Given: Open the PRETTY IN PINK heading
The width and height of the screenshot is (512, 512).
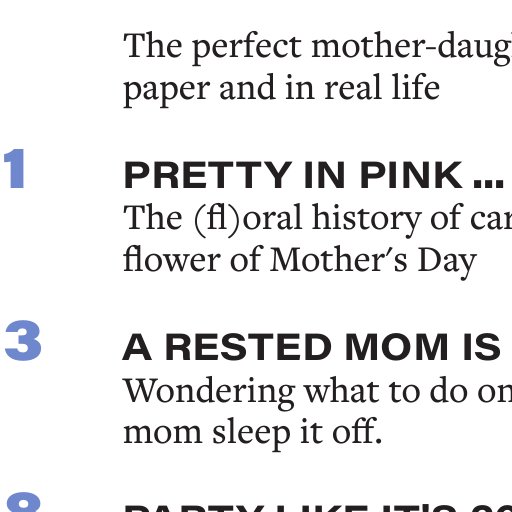Looking at the screenshot, I should click(314, 175).
